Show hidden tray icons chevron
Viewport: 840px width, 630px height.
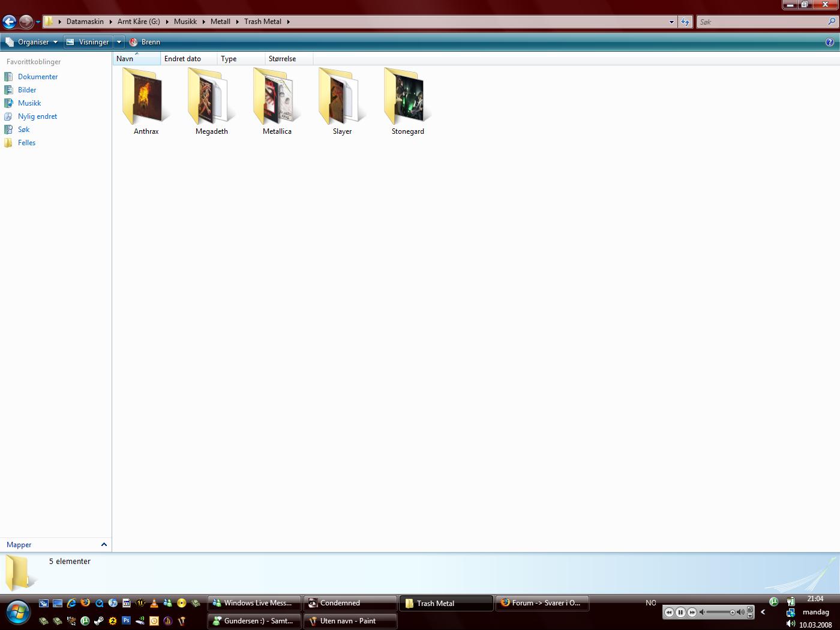763,612
